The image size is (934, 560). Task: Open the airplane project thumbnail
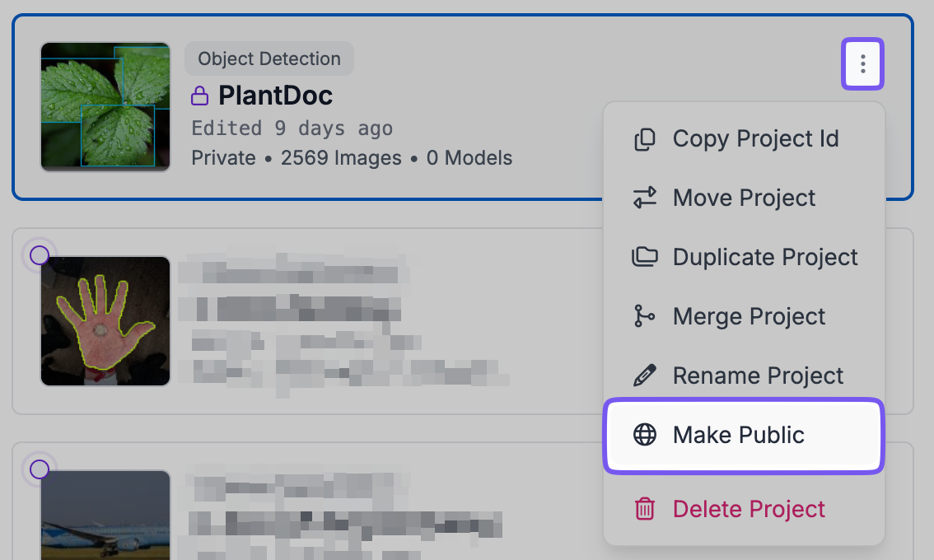[105, 515]
